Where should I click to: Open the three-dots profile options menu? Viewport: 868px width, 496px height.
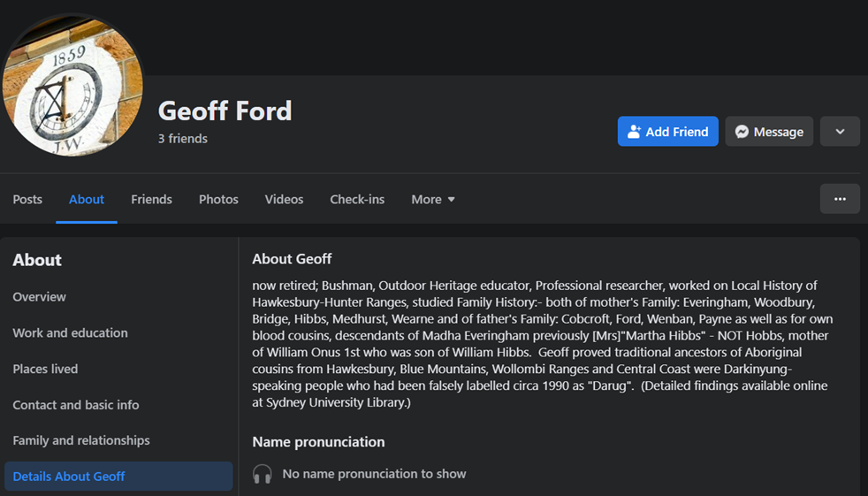[x=840, y=199]
